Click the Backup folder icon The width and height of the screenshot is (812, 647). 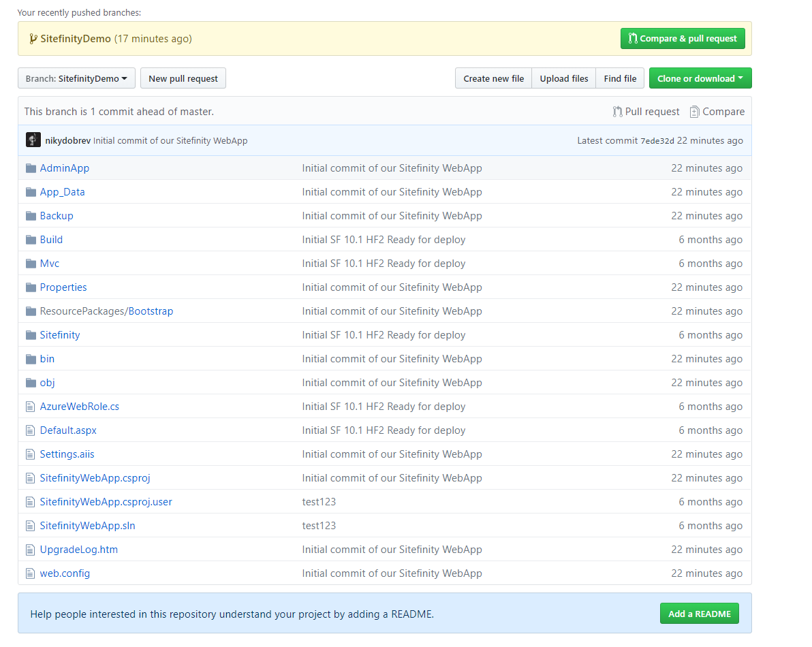(x=31, y=216)
